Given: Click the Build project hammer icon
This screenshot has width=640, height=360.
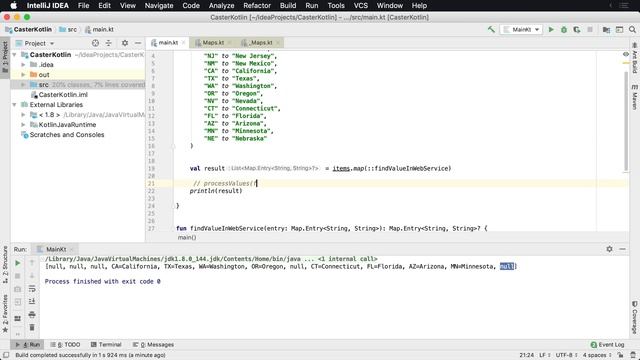Looking at the screenshot, I should click(491, 29).
